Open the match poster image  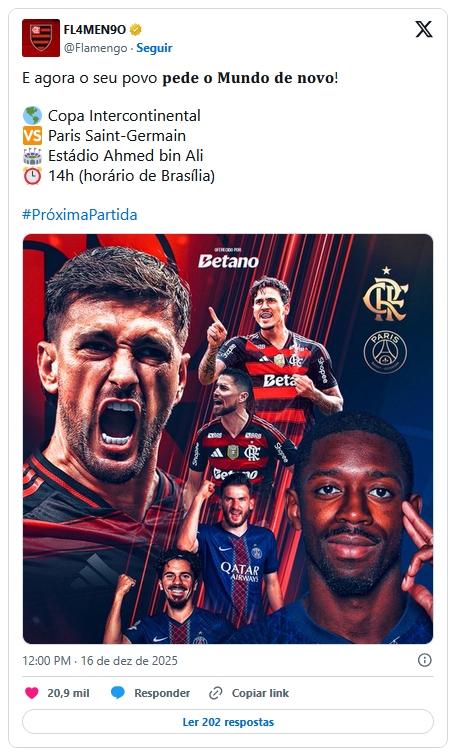(228, 439)
